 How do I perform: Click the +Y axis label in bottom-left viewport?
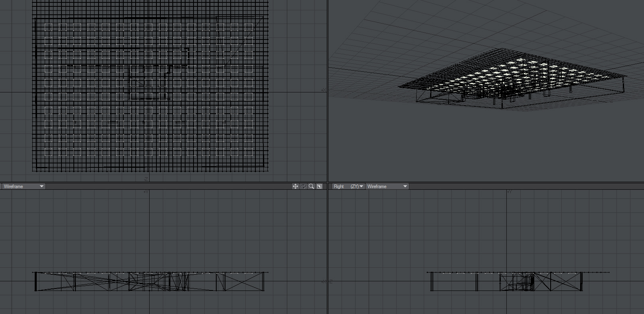[x=146, y=192]
